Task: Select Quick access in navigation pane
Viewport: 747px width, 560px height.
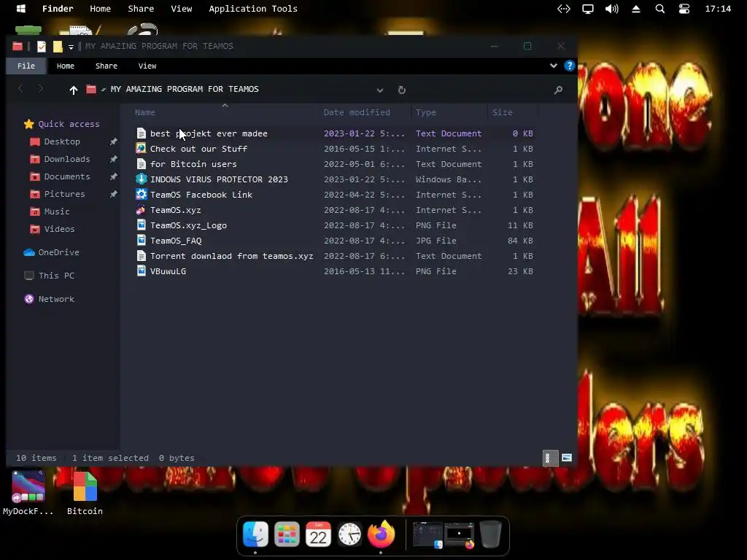Action: [61, 124]
